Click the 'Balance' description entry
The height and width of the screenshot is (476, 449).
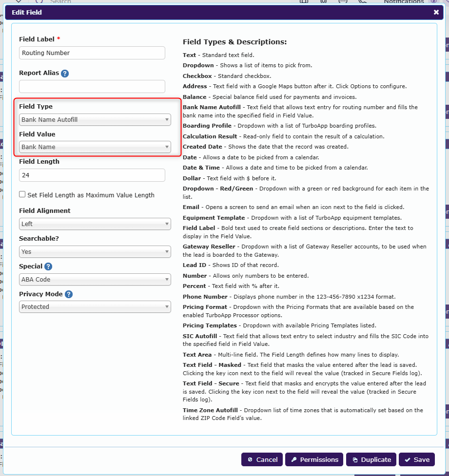pos(270,97)
